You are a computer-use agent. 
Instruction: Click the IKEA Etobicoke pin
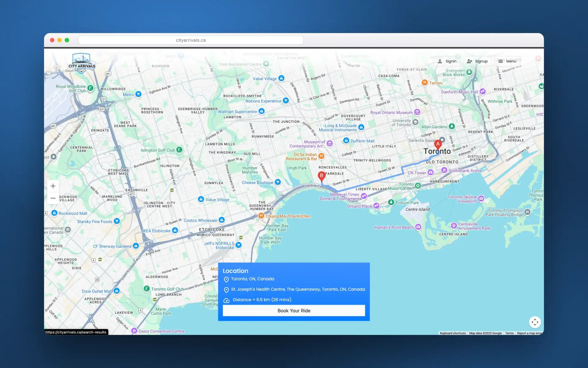tap(175, 230)
